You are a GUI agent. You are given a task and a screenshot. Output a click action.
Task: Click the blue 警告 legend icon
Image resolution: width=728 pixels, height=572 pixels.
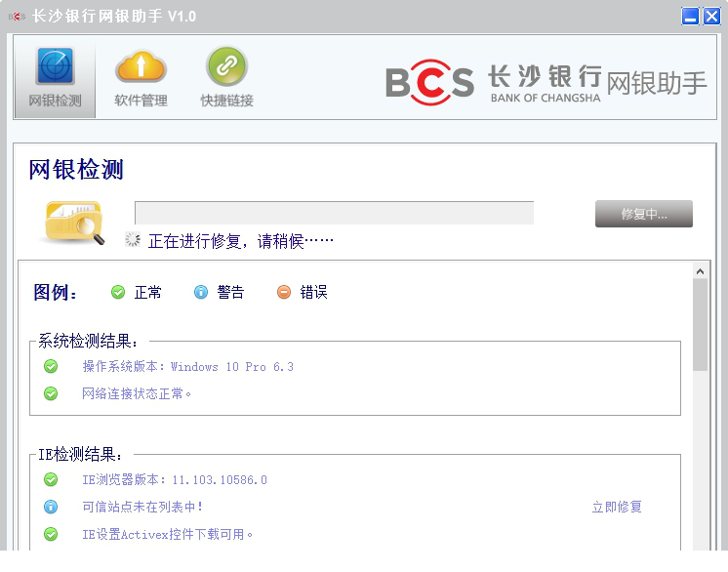(201, 292)
